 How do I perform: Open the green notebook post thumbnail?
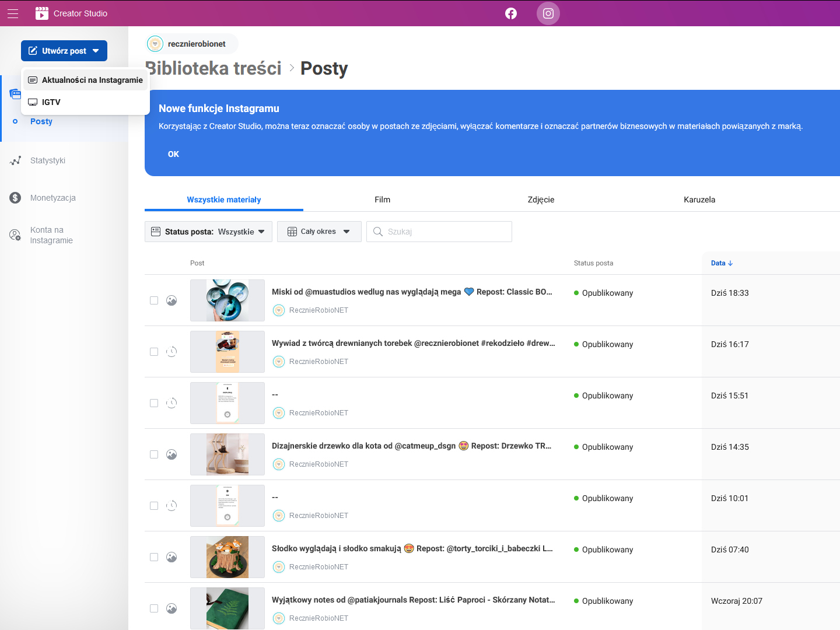tap(228, 608)
